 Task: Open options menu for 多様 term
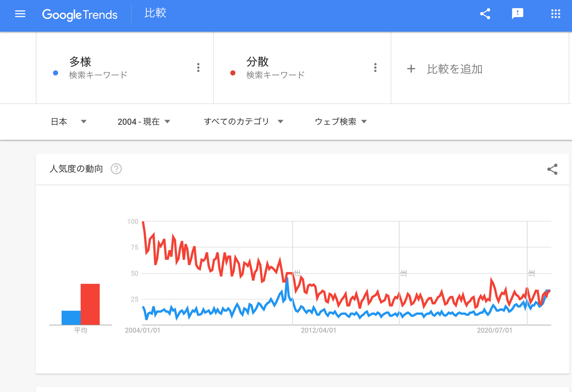coord(198,68)
